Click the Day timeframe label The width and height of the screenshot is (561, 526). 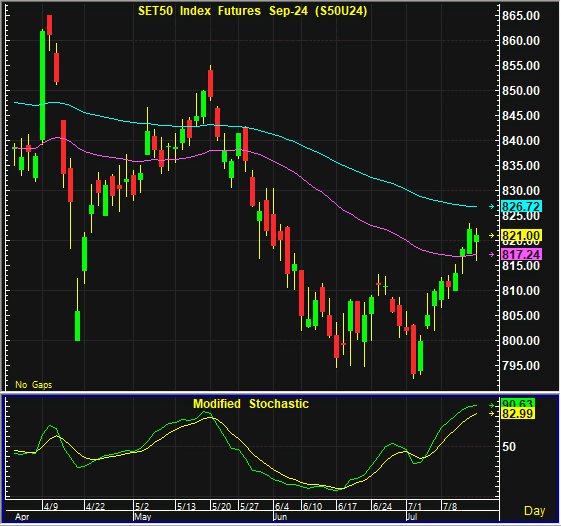click(x=535, y=511)
